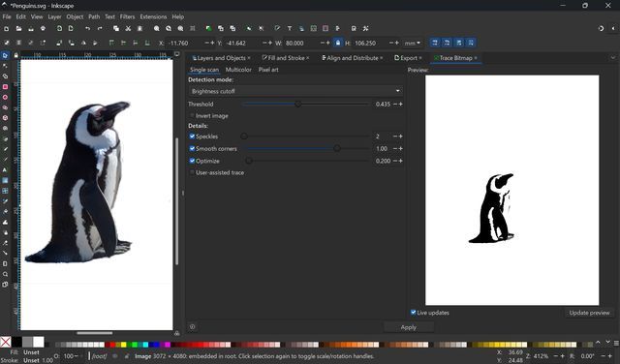
Task: Click the Update preview button
Action: tap(589, 313)
